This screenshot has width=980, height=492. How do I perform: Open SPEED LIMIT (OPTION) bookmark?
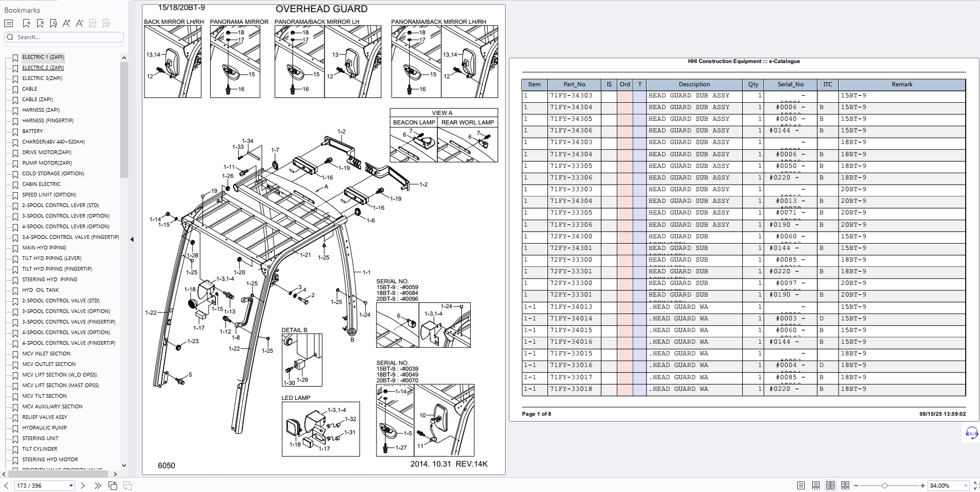tap(49, 195)
